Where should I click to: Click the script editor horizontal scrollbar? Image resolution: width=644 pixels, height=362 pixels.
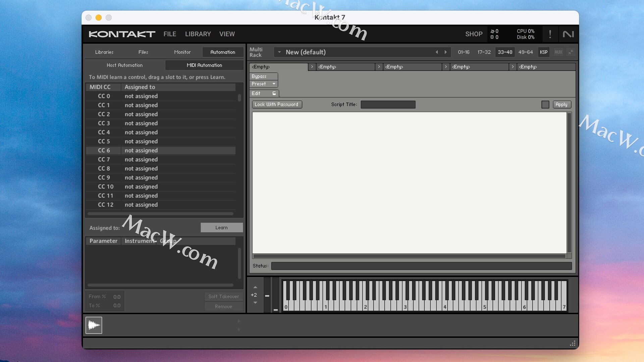(409, 256)
